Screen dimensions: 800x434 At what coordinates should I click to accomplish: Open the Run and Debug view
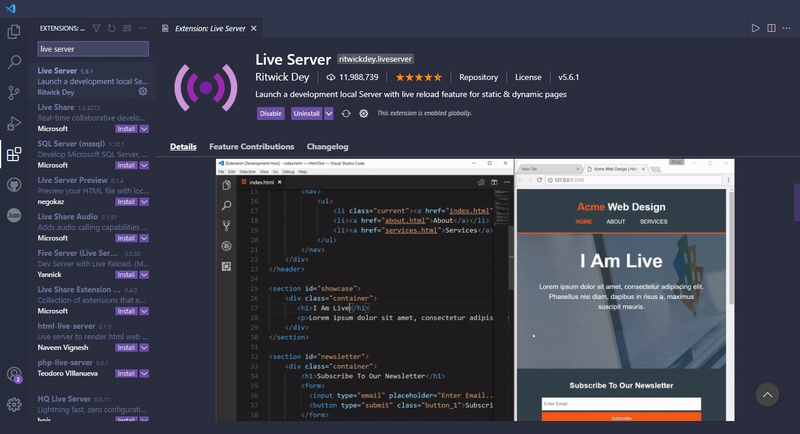coord(14,123)
